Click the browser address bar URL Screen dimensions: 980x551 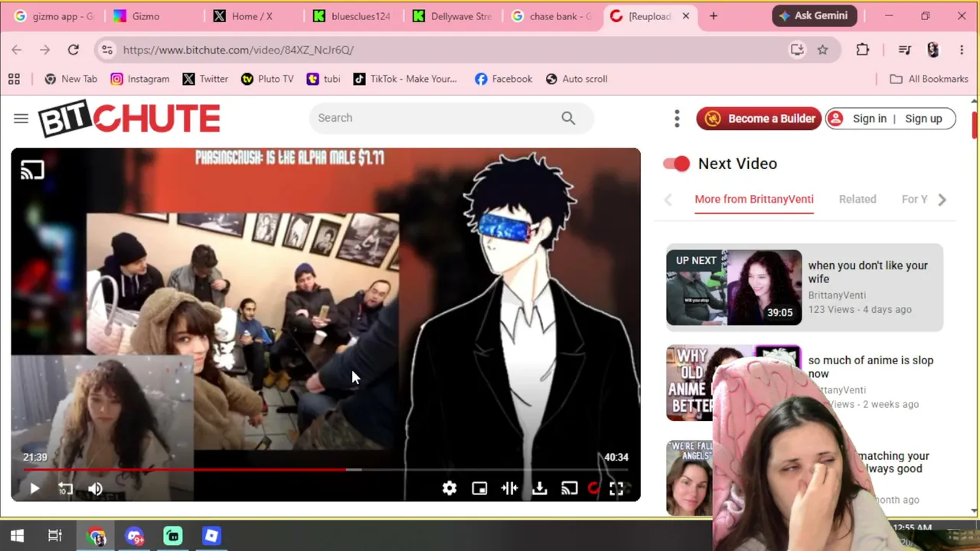[238, 50]
